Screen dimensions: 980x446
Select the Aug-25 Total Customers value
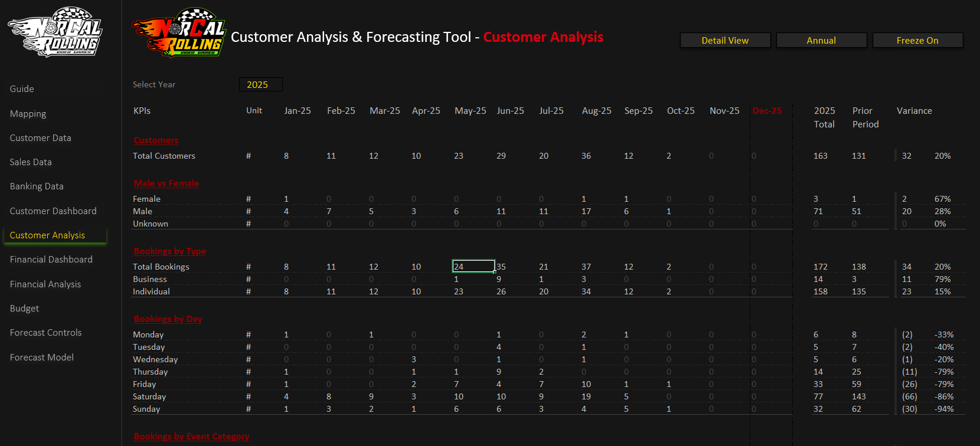pyautogui.click(x=586, y=156)
